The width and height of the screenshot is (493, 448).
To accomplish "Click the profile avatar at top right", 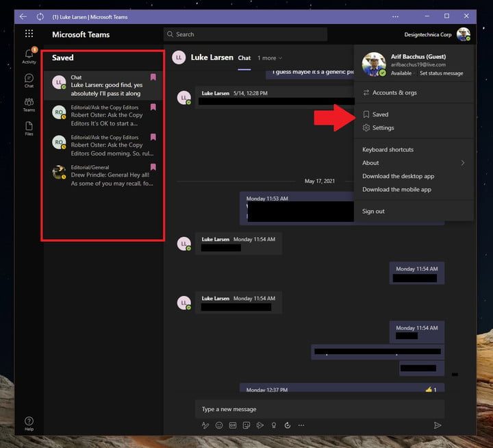I will click(x=463, y=34).
